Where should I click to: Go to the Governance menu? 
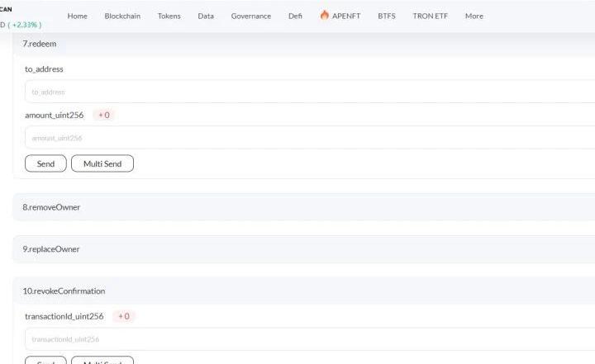click(250, 16)
